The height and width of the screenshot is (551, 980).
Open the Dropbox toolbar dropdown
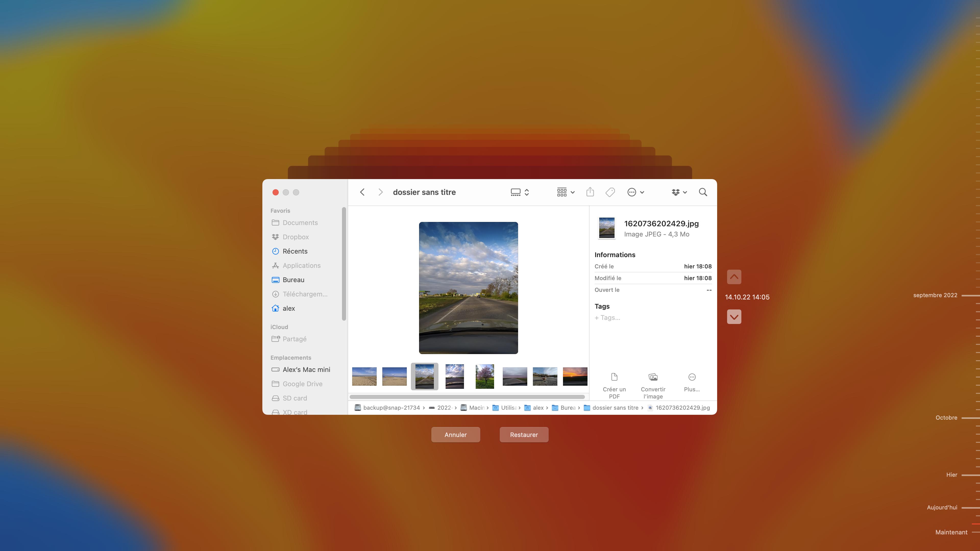coord(679,192)
